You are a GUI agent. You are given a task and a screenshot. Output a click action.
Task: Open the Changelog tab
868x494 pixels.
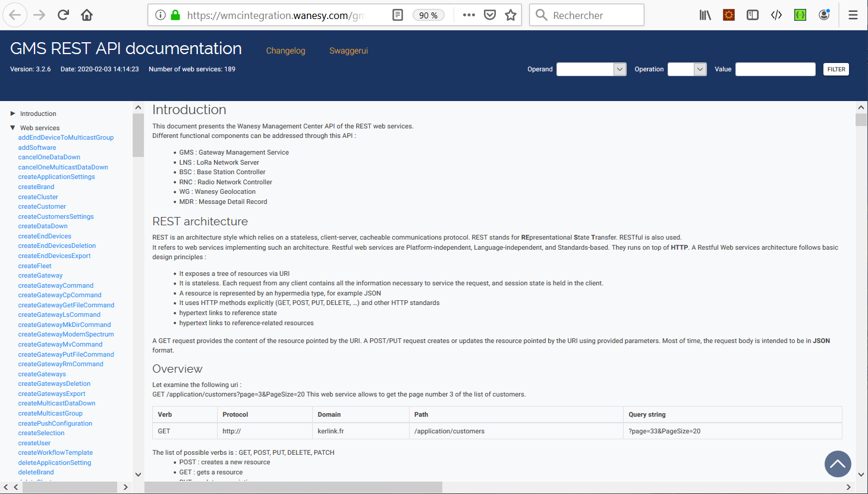285,51
